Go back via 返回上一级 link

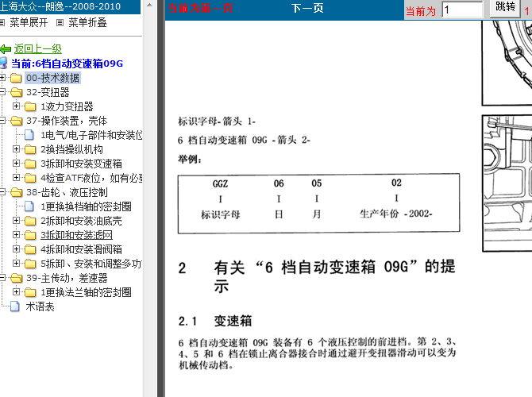click(37, 49)
